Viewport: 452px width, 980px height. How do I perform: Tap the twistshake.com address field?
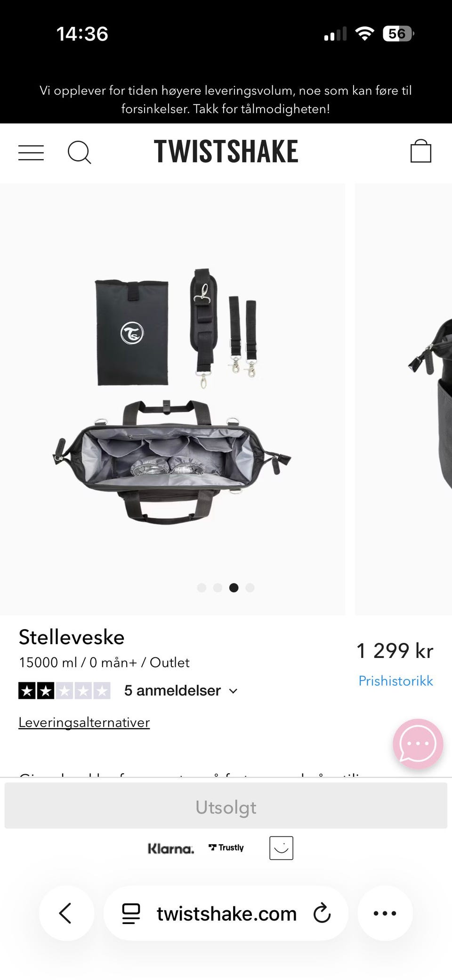tap(226, 913)
